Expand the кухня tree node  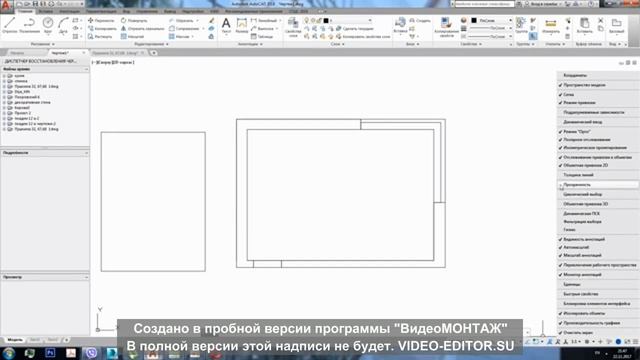[x=4, y=76]
